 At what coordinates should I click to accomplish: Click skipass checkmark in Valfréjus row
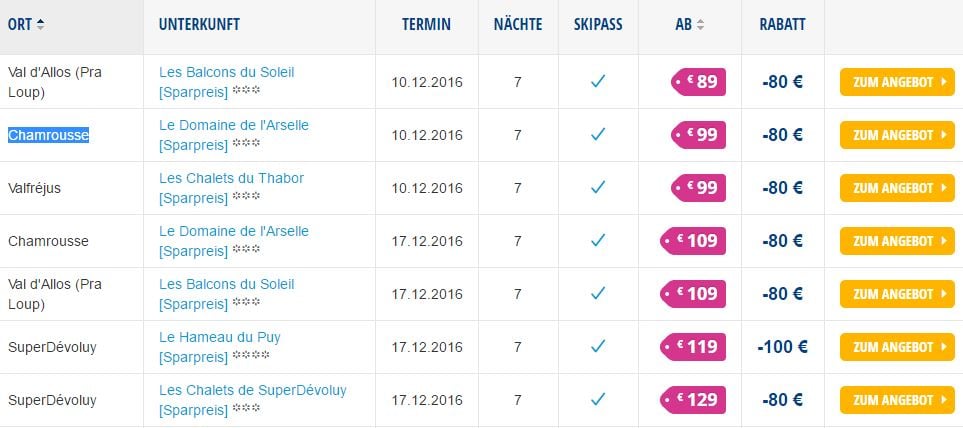coord(598,187)
